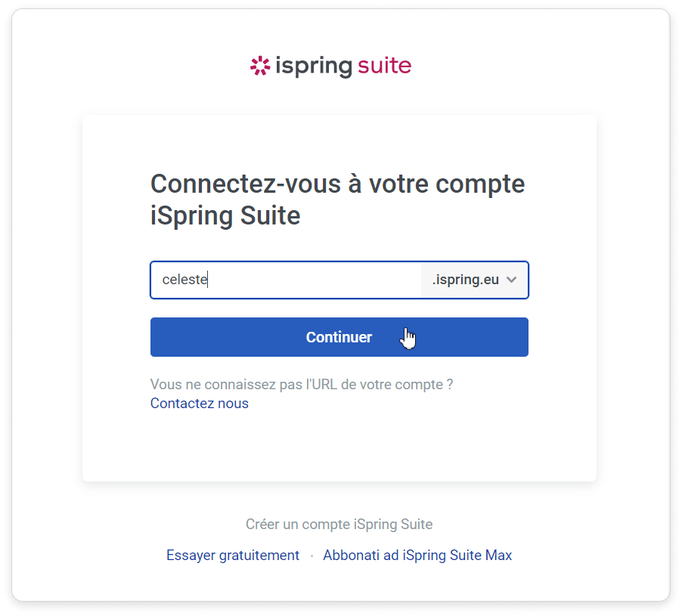Viewport: 682px width, 616px height.
Task: Open the "Contactez nous" link
Action: (200, 404)
